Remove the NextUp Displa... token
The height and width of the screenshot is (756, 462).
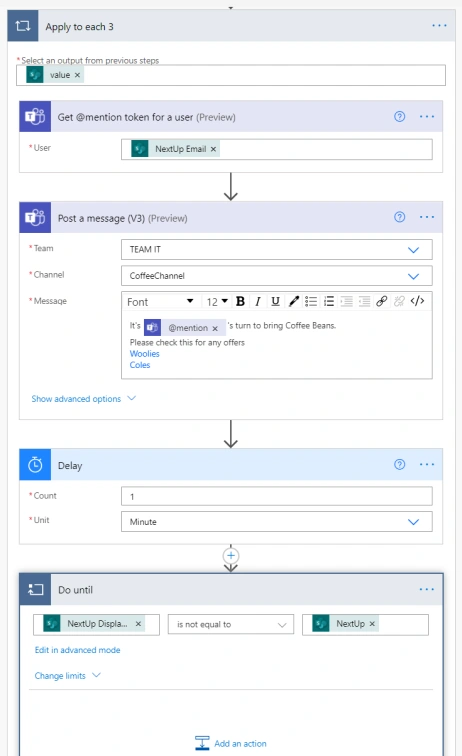138,624
